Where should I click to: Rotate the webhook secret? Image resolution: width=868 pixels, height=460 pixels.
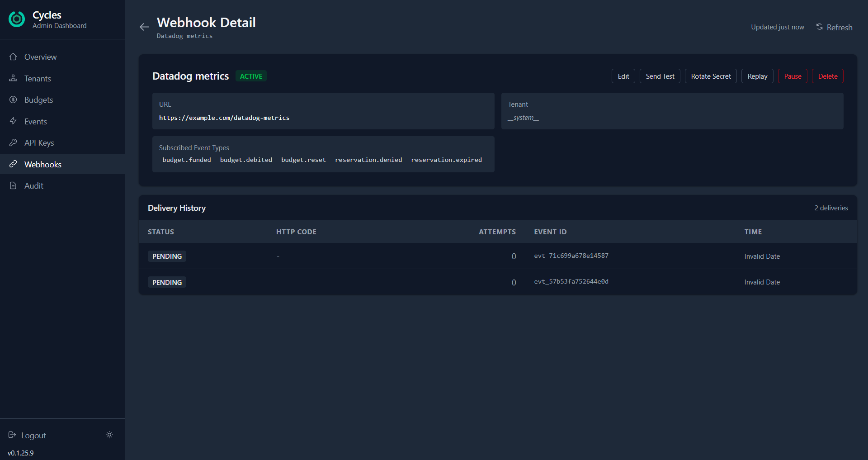point(711,76)
